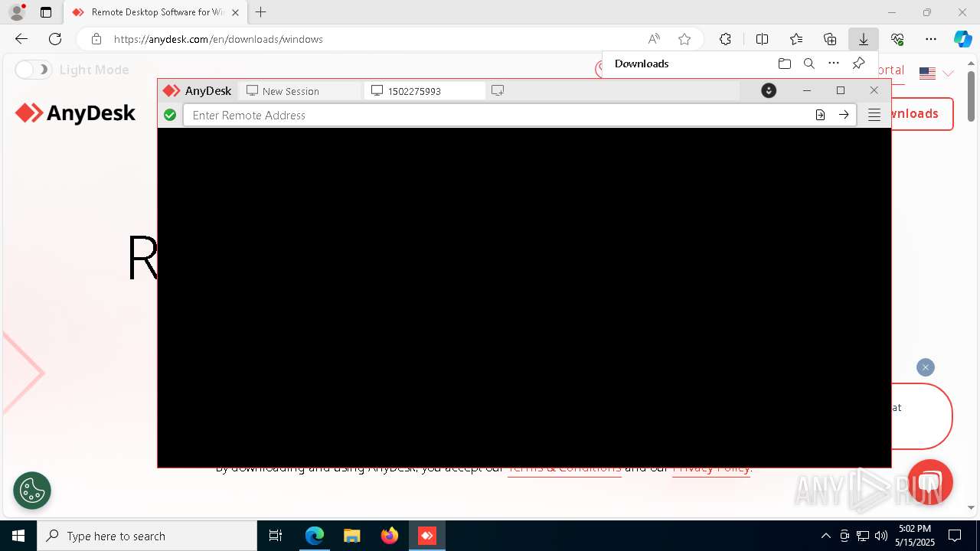Screen dimensions: 980x551
Task: Open cookie preferences icon
Action: pos(32,491)
